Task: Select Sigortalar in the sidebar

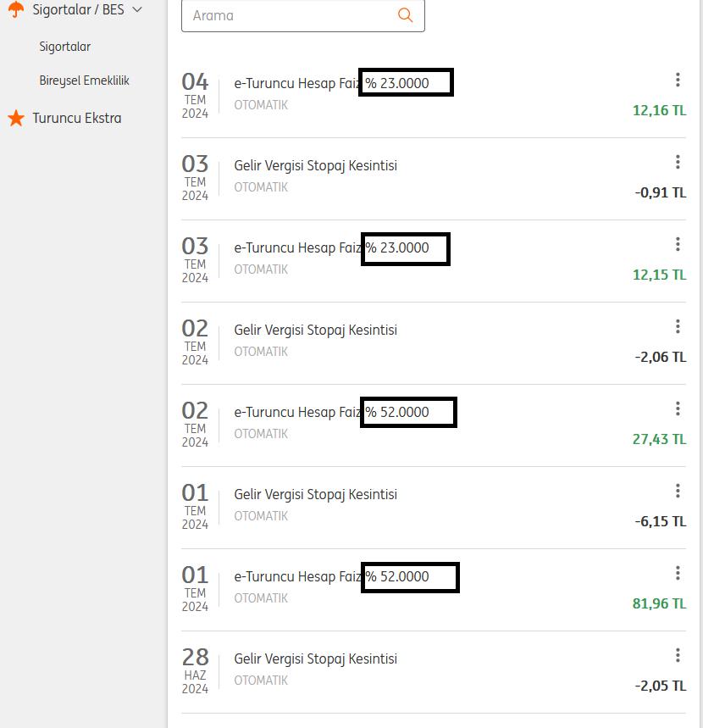Action: [65, 47]
